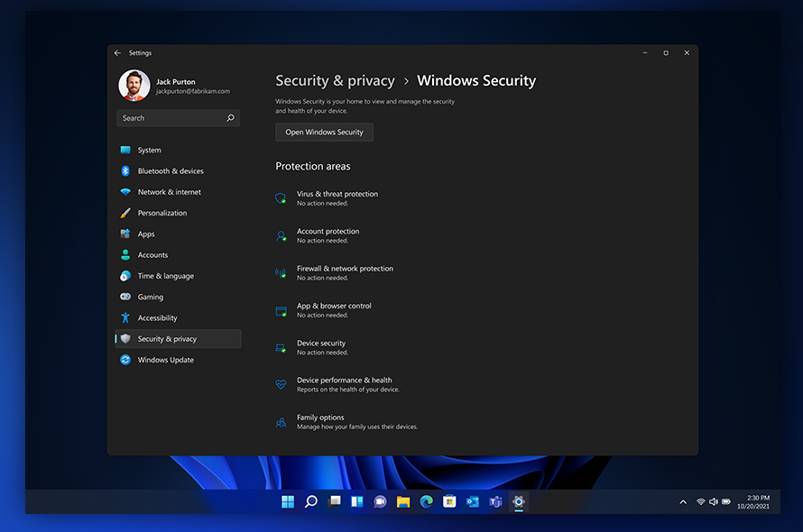803x532 pixels.
Task: Open Jack Purton's profile picture
Action: click(x=134, y=86)
